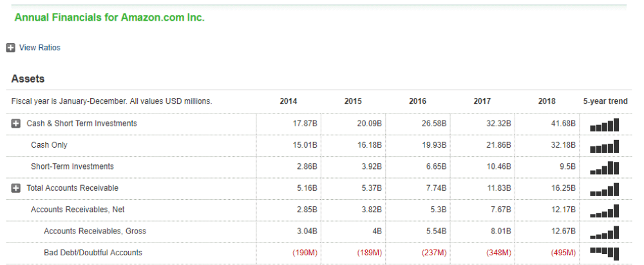The image size is (644, 265).
Task: Click the 2015 column header
Action: click(353, 101)
